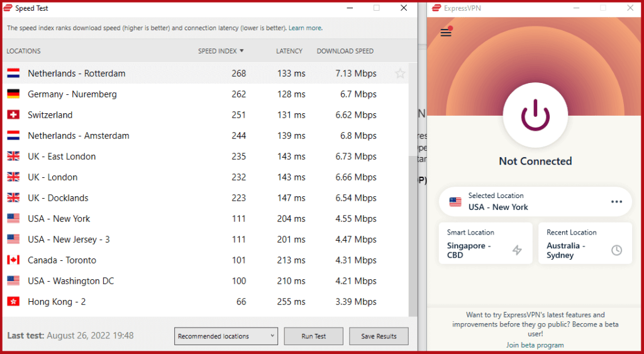Click the Selected Location USA - New York field
The width and height of the screenshot is (644, 354).
click(x=535, y=202)
